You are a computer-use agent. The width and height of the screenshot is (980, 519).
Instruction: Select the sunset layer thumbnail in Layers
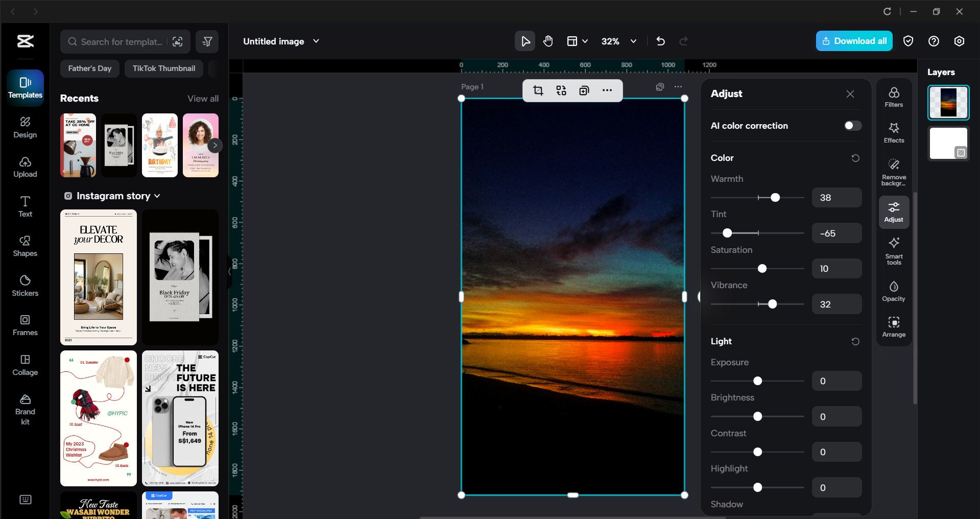tap(948, 102)
